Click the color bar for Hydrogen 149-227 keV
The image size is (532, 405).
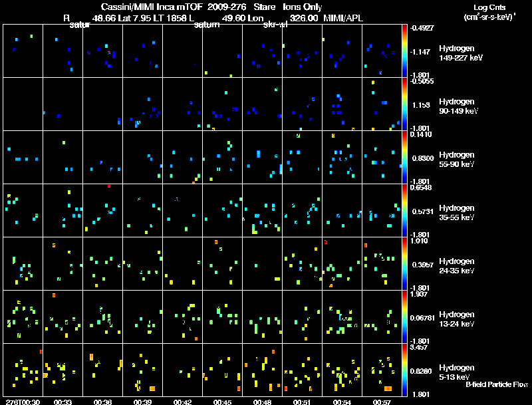[404, 51]
